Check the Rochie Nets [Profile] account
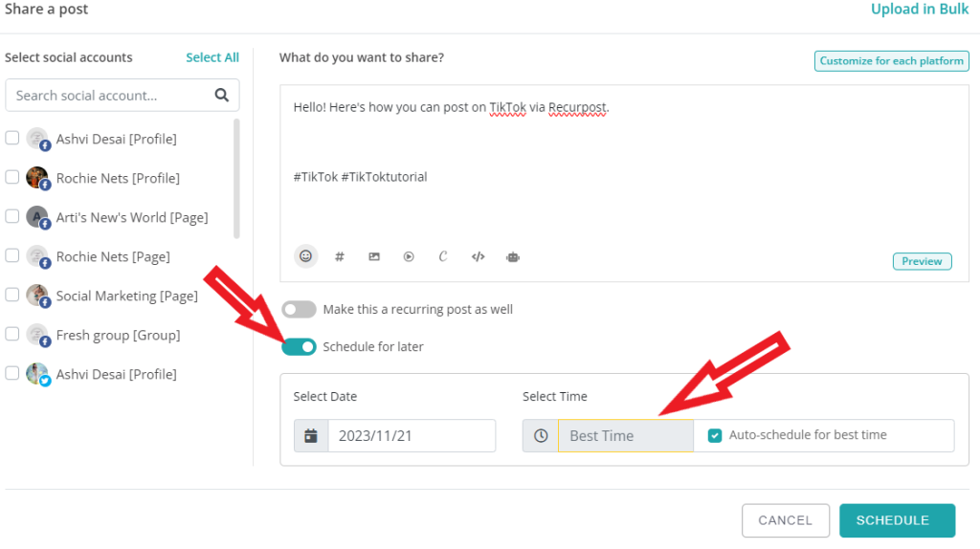The height and width of the screenshot is (549, 980). click(x=12, y=177)
